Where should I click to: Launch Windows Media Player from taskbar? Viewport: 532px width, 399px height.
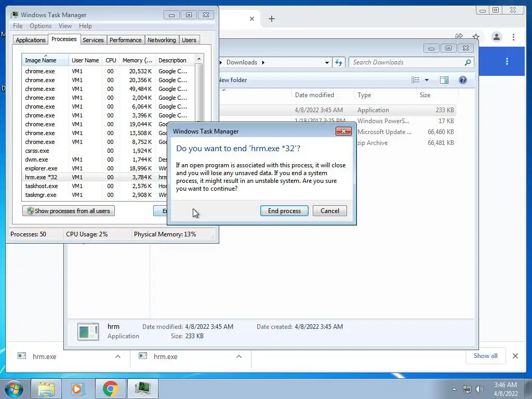(x=77, y=389)
